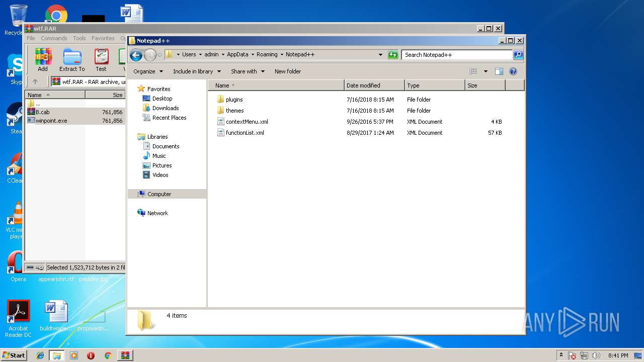Viewport: 644px width, 362px height.
Task: Sort by Date modified column
Action: pyautogui.click(x=374, y=85)
